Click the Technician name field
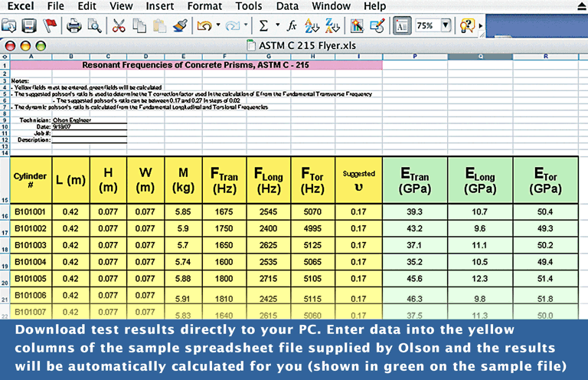The image size is (588, 380). pos(90,120)
